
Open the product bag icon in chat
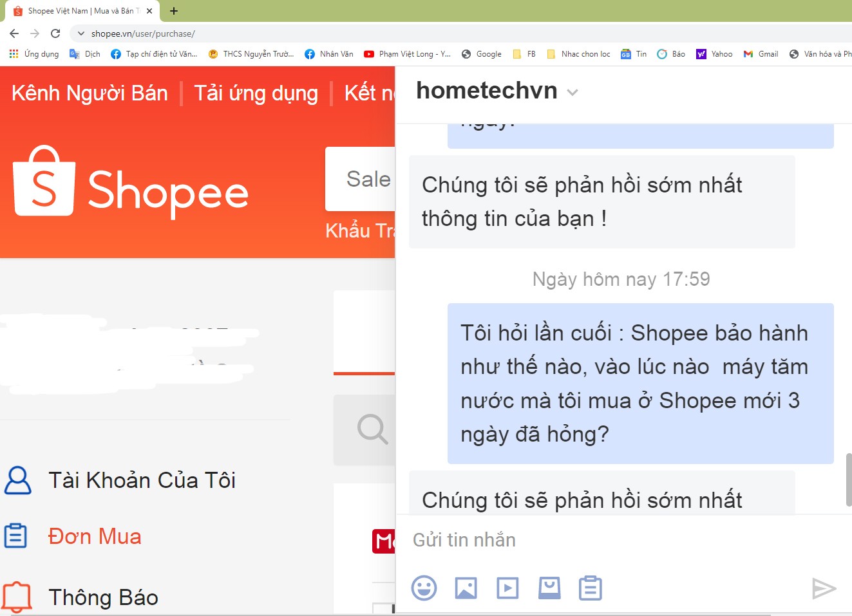click(x=549, y=588)
